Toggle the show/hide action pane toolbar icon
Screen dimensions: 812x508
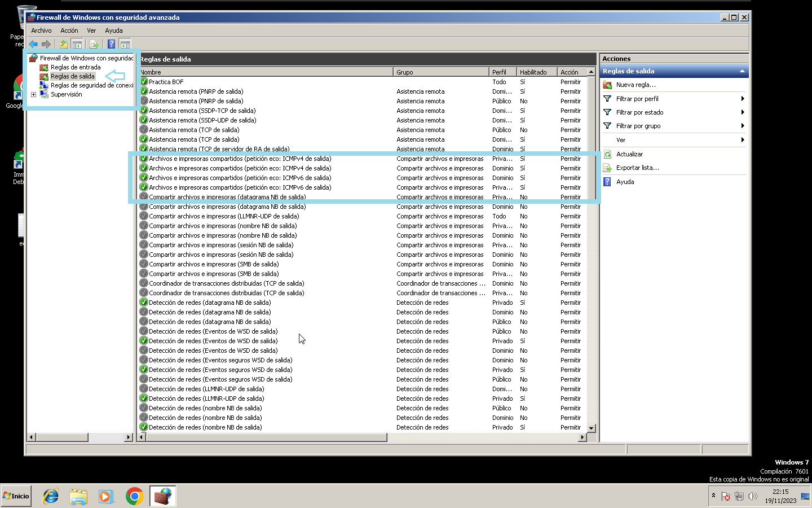pos(125,44)
